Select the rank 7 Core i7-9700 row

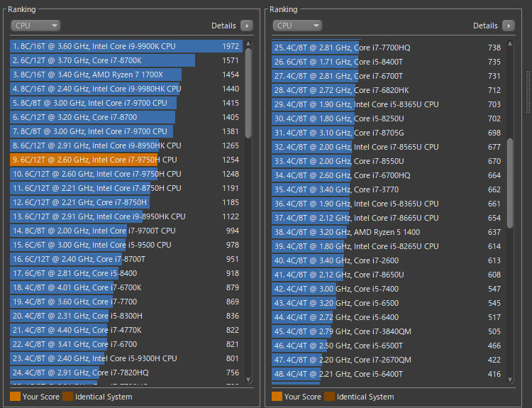126,131
